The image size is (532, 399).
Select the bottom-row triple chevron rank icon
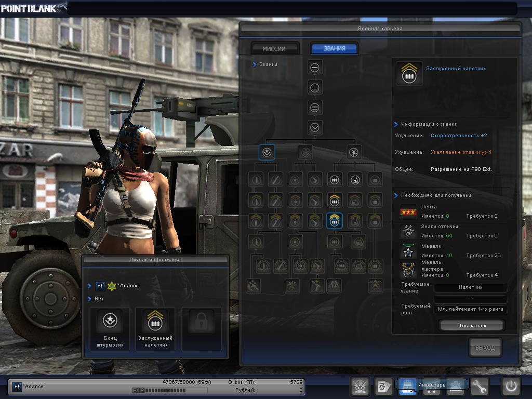[375, 286]
